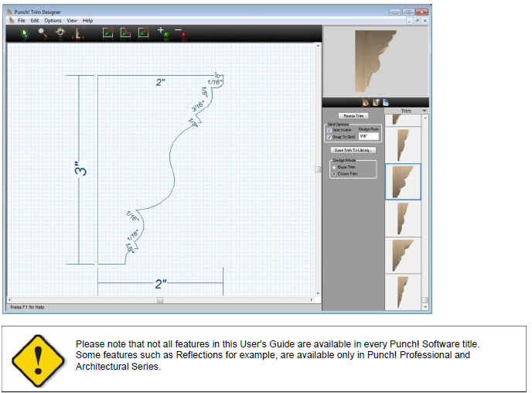Click the top 2" dimension label
532x393 pixels.
(161, 82)
